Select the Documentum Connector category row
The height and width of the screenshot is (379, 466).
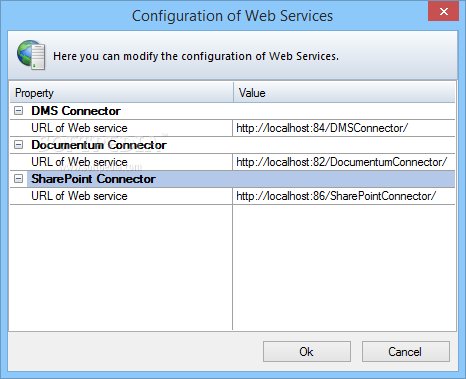(x=232, y=145)
